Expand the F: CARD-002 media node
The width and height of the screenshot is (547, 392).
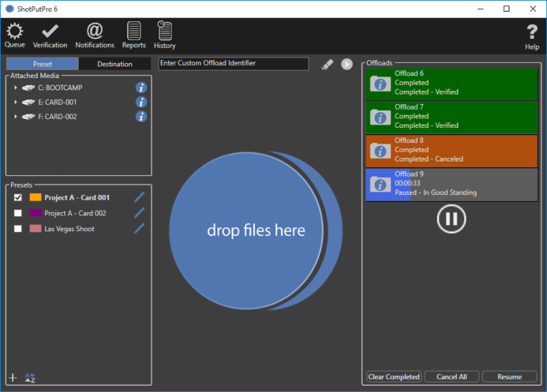(15, 117)
